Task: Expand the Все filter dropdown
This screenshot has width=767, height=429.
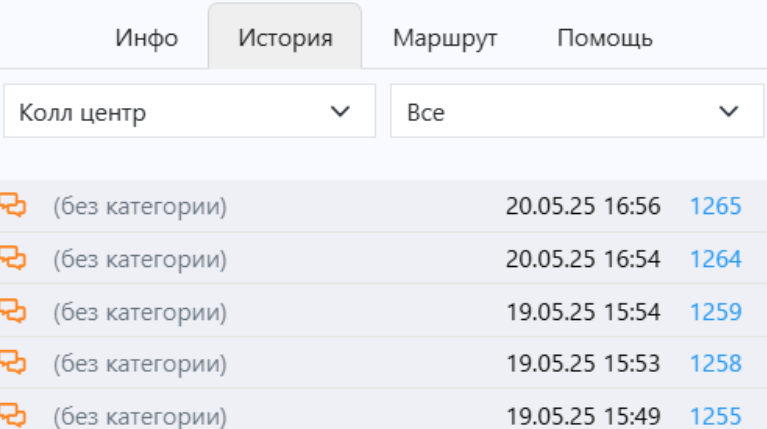Action: (x=577, y=111)
